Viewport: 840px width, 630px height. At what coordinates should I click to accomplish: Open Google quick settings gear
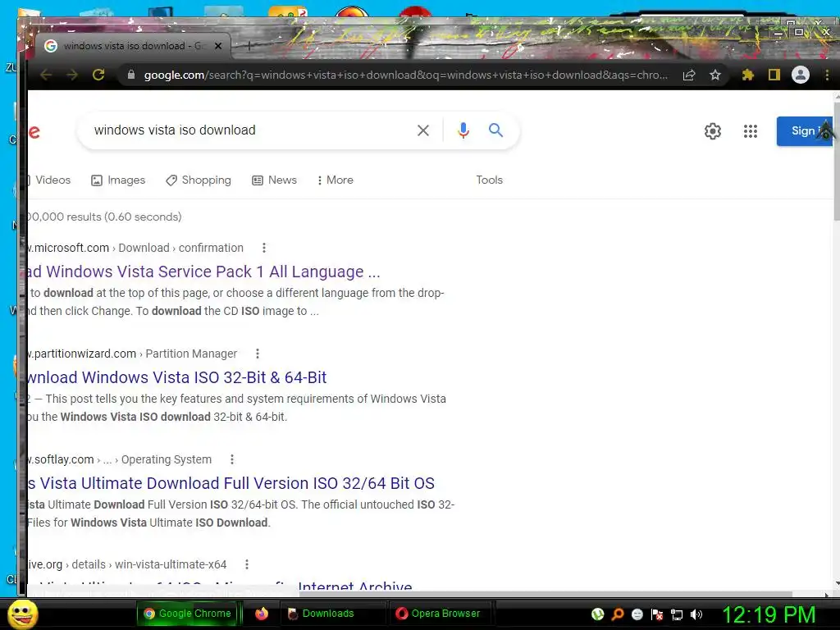point(713,130)
